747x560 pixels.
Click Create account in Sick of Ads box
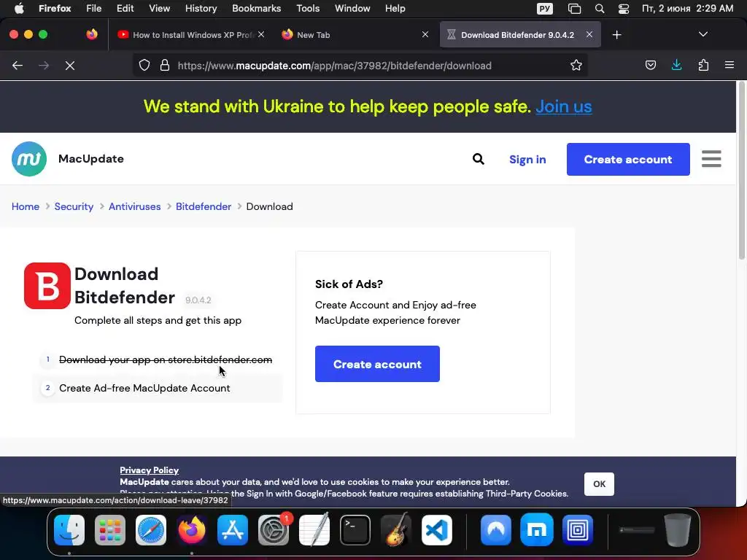coord(377,364)
